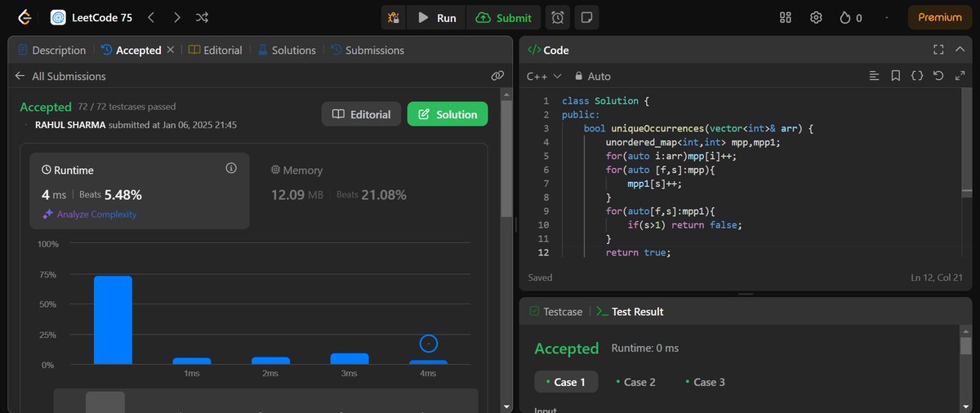This screenshot has height=413, width=980.
Task: Click the Runtime info icon
Action: click(x=231, y=168)
